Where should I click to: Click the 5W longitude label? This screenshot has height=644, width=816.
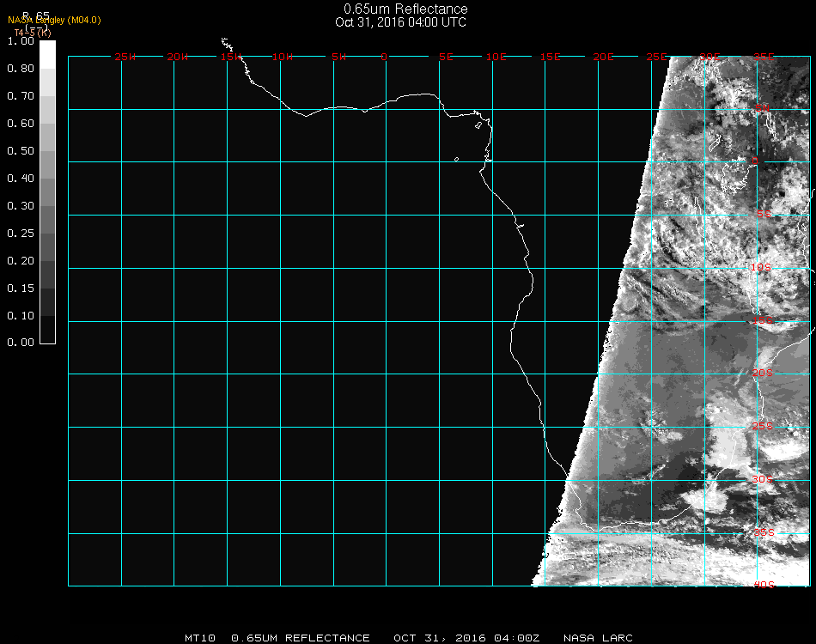pyautogui.click(x=338, y=58)
